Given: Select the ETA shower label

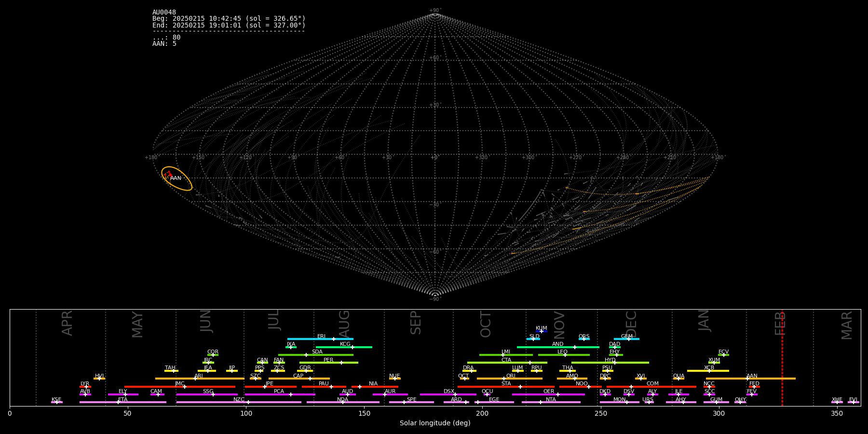Looking at the screenshot, I should (x=123, y=400).
